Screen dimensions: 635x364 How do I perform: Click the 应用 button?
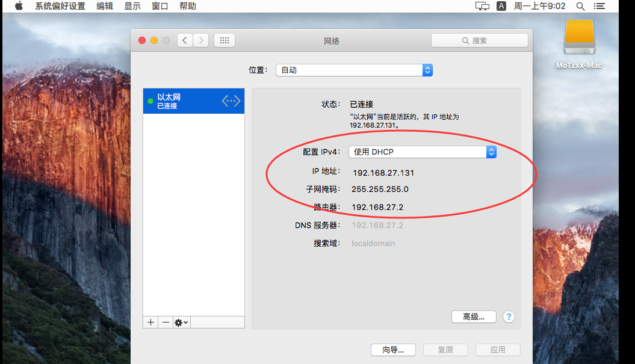click(x=498, y=350)
